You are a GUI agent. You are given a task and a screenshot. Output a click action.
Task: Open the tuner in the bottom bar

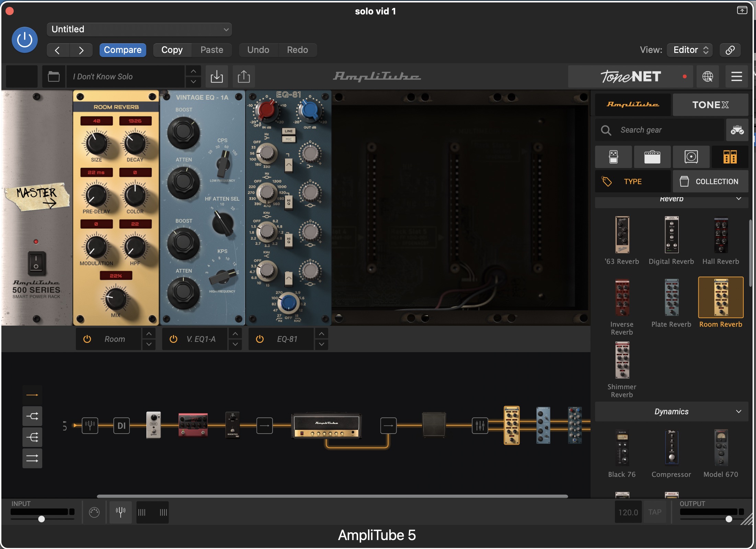click(121, 512)
